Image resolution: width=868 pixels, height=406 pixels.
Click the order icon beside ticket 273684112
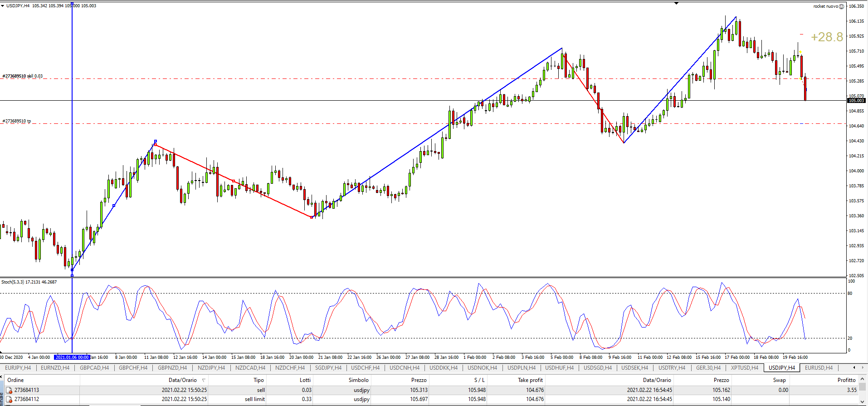(x=9, y=399)
